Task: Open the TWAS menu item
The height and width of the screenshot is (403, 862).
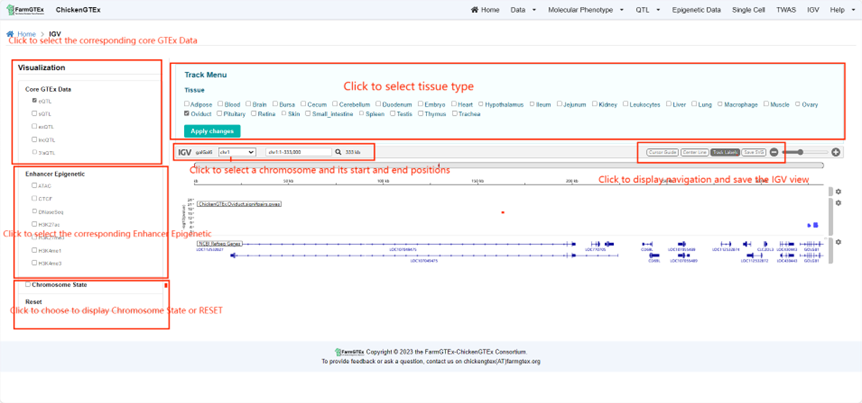Action: pos(787,10)
